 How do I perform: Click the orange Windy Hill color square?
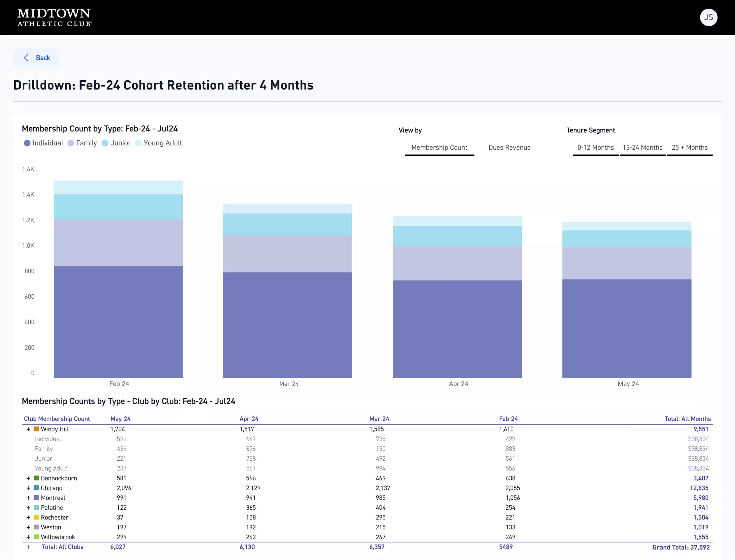pos(37,429)
